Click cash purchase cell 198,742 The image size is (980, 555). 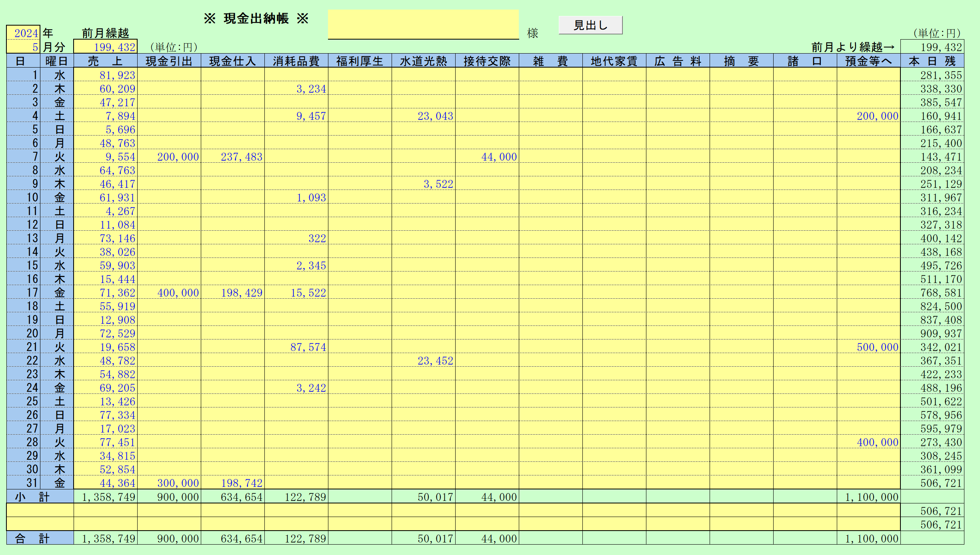[233, 483]
